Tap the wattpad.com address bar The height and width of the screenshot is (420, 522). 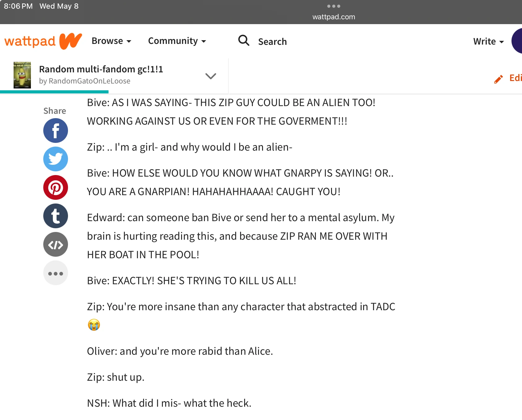coord(334,17)
